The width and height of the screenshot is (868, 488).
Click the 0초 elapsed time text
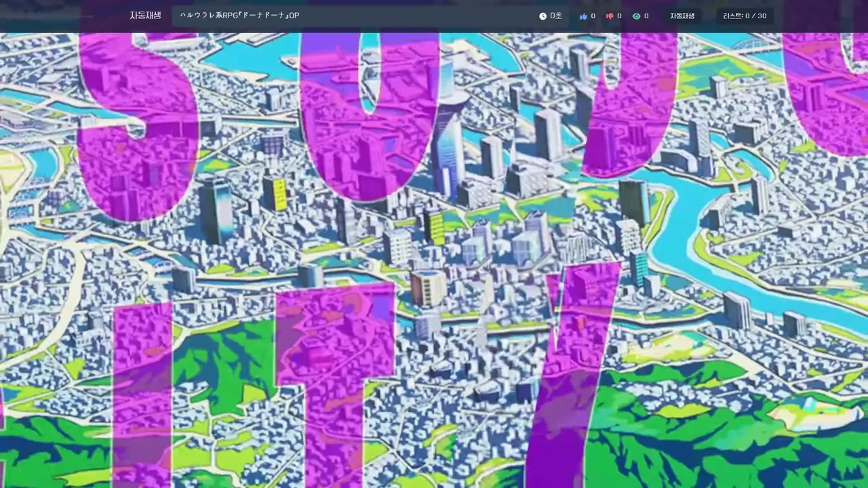pos(556,16)
